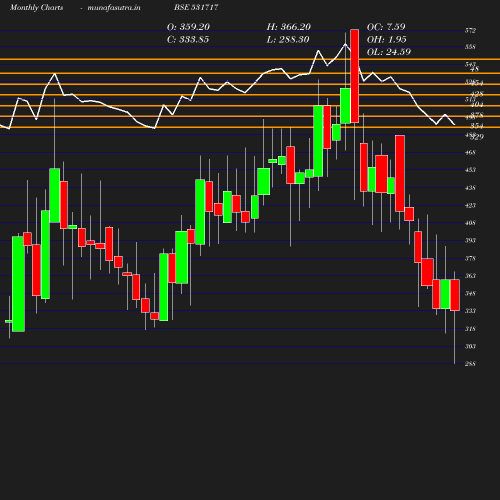Click the 363 price axis label
This screenshot has height=500, width=500.
point(470,276)
